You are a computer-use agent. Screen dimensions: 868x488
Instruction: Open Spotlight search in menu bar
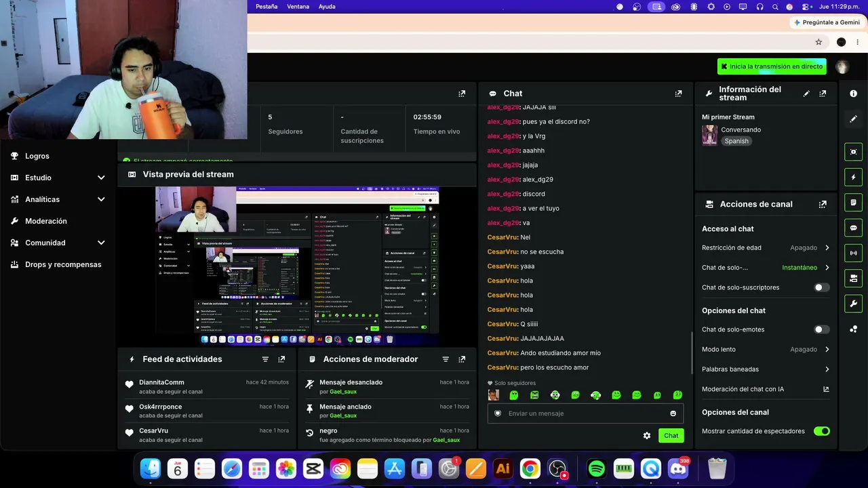tap(774, 7)
